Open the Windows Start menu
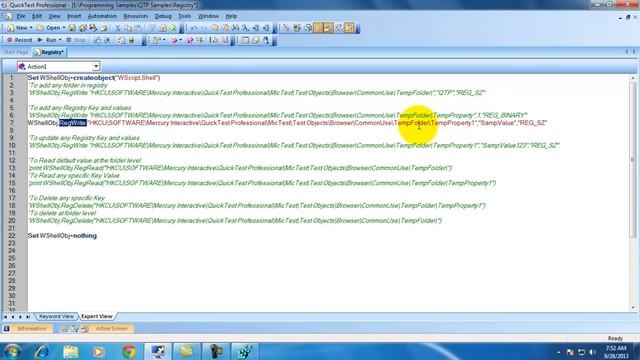The width and height of the screenshot is (640, 360). point(12,351)
